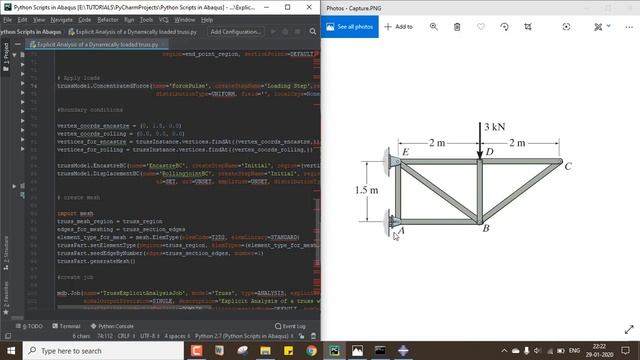Image resolution: width=640 pixels, height=360 pixels.
Task: Click the 74:112 caret position in status bar
Action: coord(105,336)
